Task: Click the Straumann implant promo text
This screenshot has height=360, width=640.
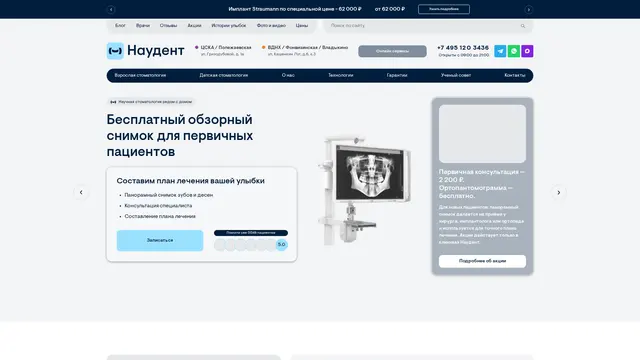Action: pos(295,9)
